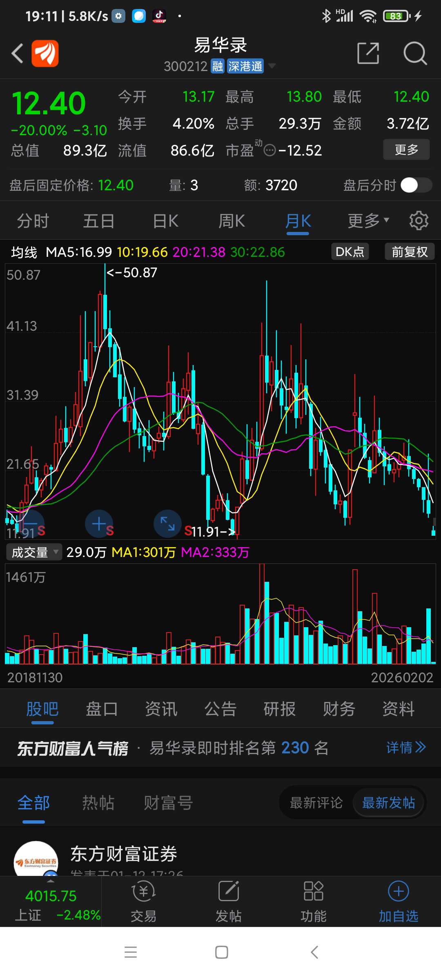The width and height of the screenshot is (441, 980).
Task: Tap the end date 20260202
Action: coord(402,677)
